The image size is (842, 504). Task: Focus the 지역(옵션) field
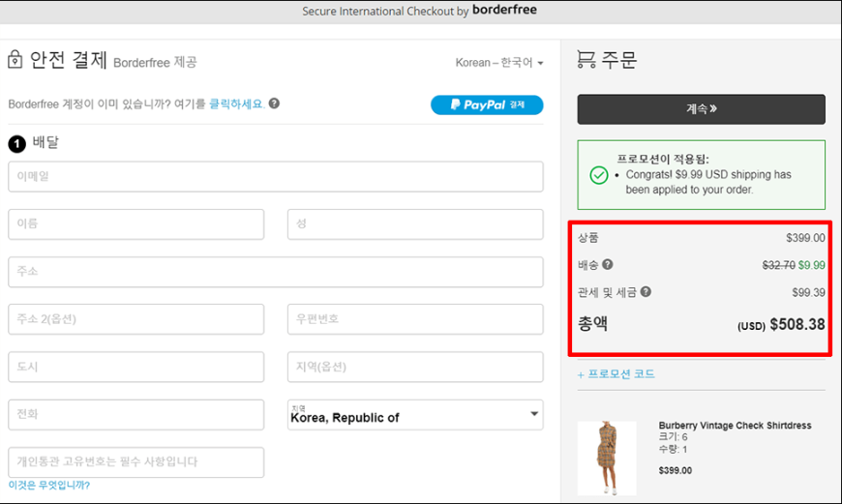tap(415, 367)
